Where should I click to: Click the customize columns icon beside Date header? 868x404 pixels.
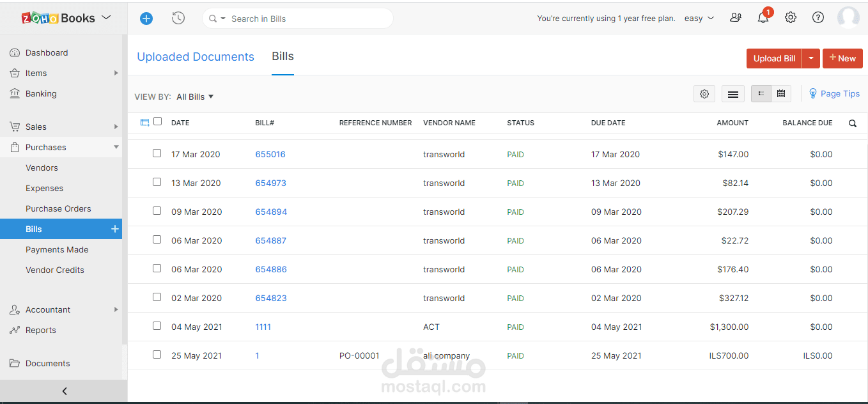pos(144,122)
